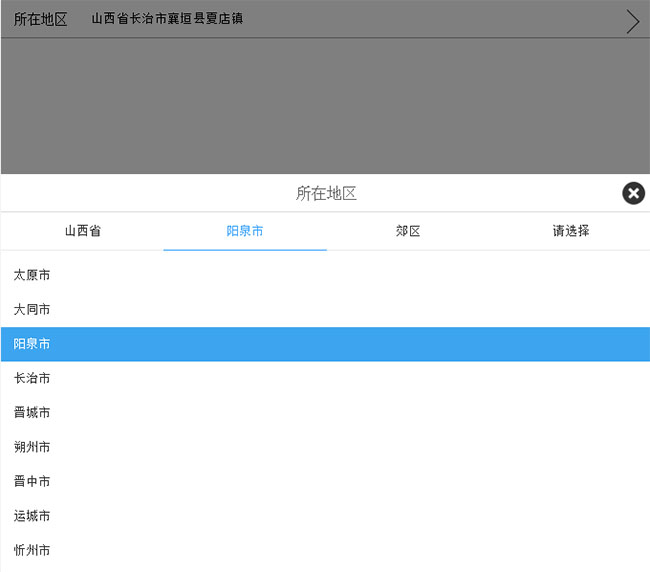The image size is (650, 572).
Task: Click the right chevron arrow in the header row
Action: tap(632, 21)
